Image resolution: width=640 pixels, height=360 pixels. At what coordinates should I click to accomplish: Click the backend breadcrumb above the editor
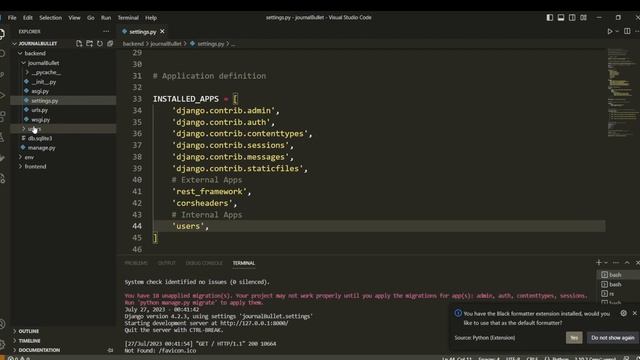coord(133,44)
